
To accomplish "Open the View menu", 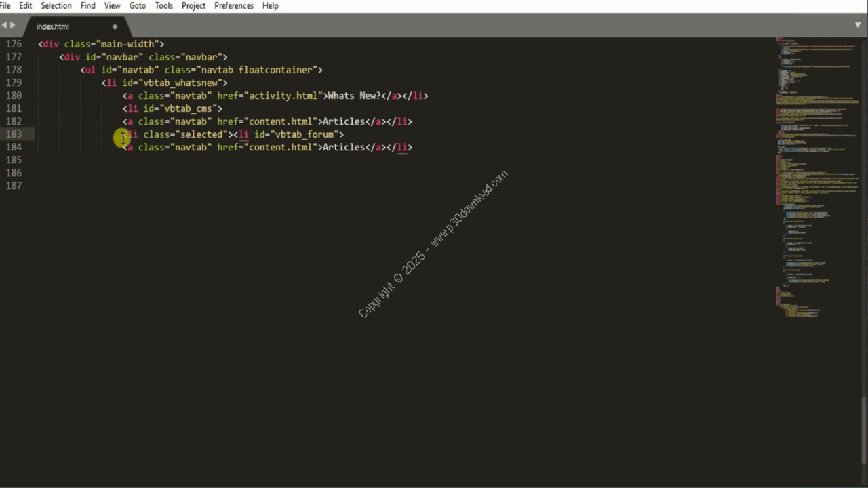I will pyautogui.click(x=112, y=5).
